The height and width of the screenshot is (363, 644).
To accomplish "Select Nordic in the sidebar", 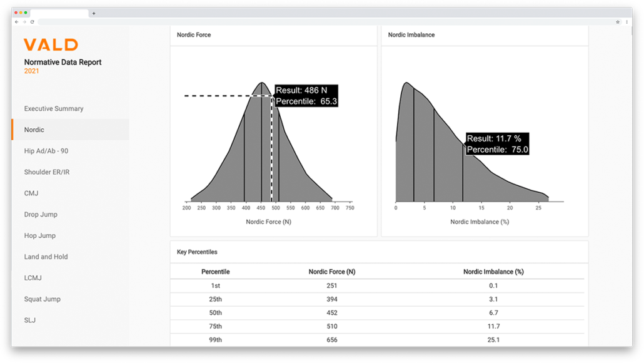I will tap(70, 130).
